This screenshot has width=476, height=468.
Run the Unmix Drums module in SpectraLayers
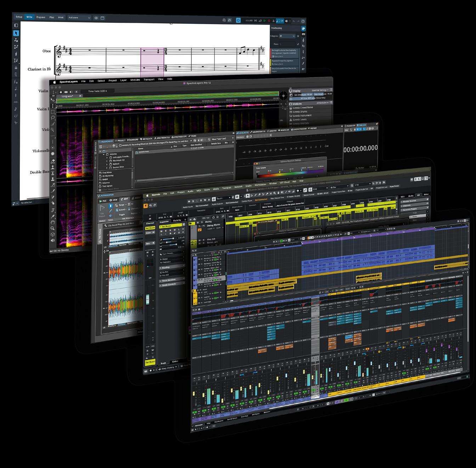click(300, 112)
